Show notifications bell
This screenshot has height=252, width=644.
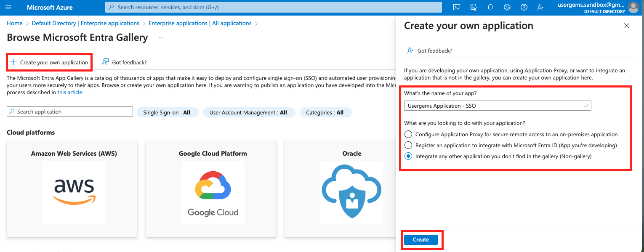490,7
